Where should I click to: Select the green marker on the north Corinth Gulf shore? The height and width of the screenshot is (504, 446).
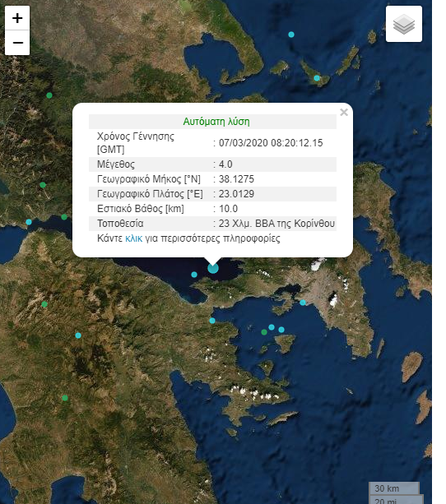tap(64, 217)
